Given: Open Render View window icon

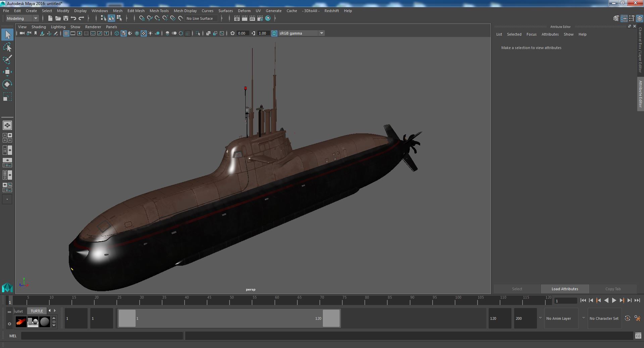Looking at the screenshot, I should [237, 18].
